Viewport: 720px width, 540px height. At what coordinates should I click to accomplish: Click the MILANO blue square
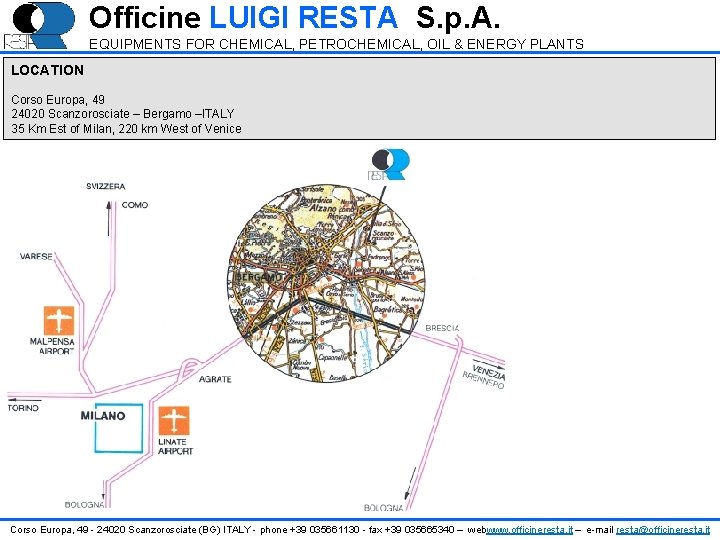[119, 428]
